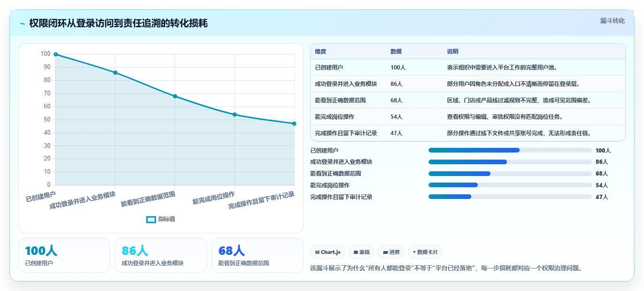
Task: Open the 68人 能看到正确数据范围 data card
Action: click(x=258, y=255)
